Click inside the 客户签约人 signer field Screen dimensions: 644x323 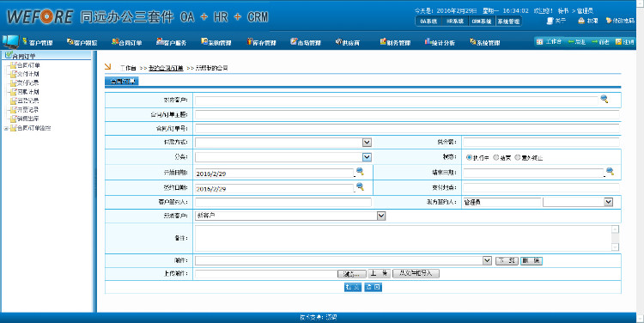[x=283, y=202]
